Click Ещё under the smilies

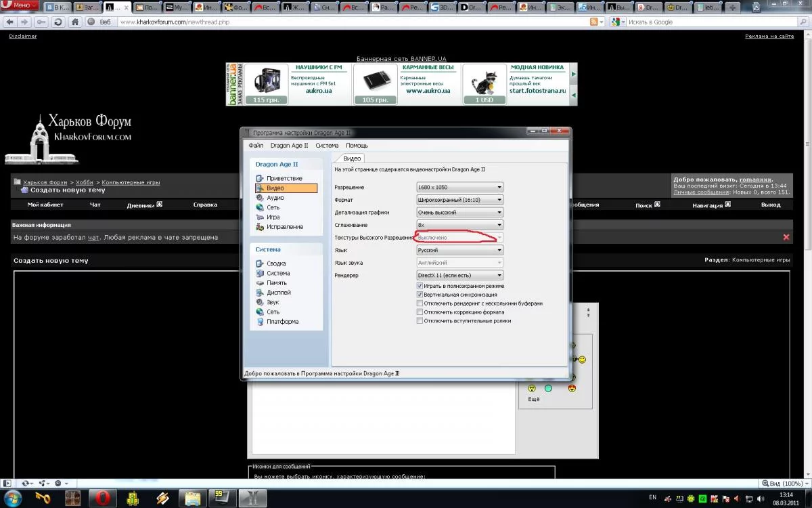click(534, 399)
